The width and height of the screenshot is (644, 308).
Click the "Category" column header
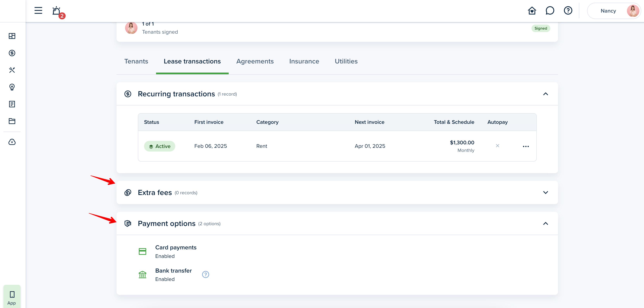pos(267,122)
